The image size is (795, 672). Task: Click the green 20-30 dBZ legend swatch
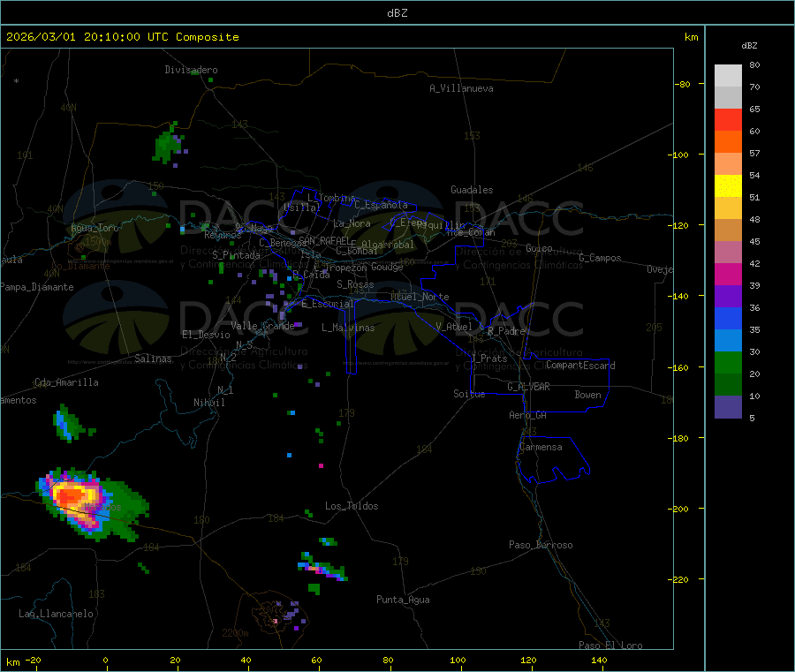pos(728,363)
